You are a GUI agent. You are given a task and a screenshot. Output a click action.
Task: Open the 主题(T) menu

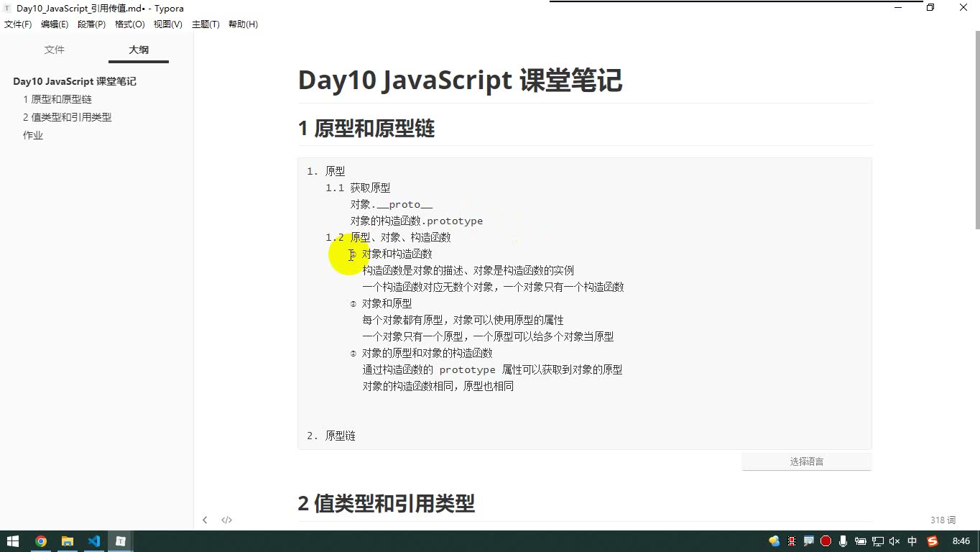click(x=205, y=24)
